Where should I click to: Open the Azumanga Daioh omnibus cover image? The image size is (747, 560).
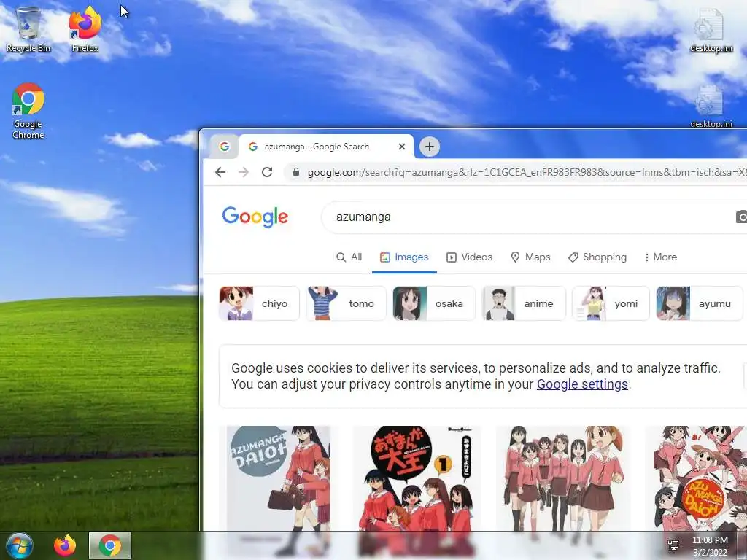[278, 478]
